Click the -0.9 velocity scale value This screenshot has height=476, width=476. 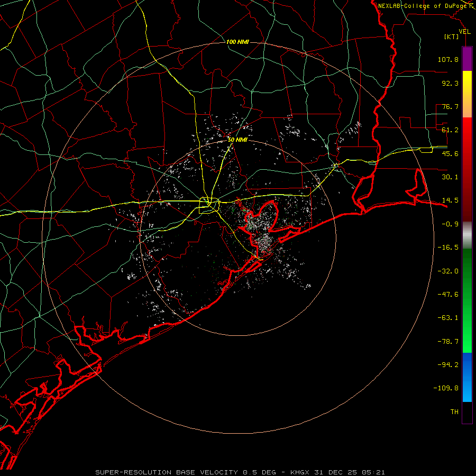coord(450,224)
